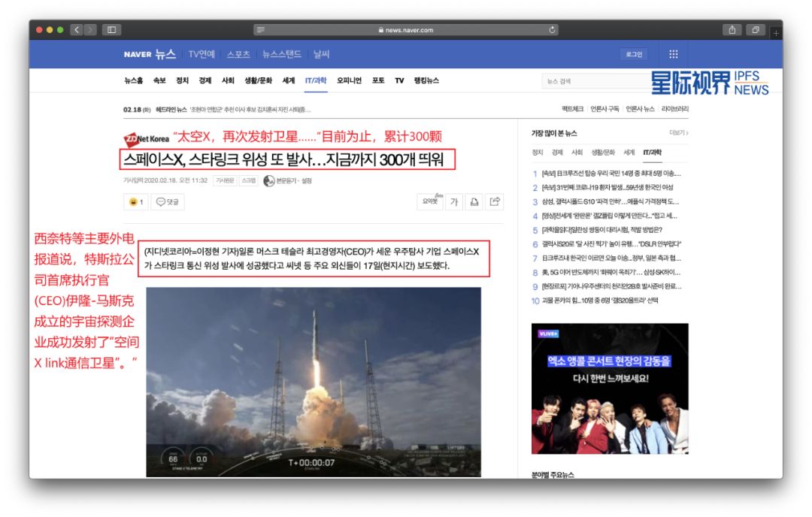Reload the page with refresh icon
The image size is (812, 517).
[552, 30]
